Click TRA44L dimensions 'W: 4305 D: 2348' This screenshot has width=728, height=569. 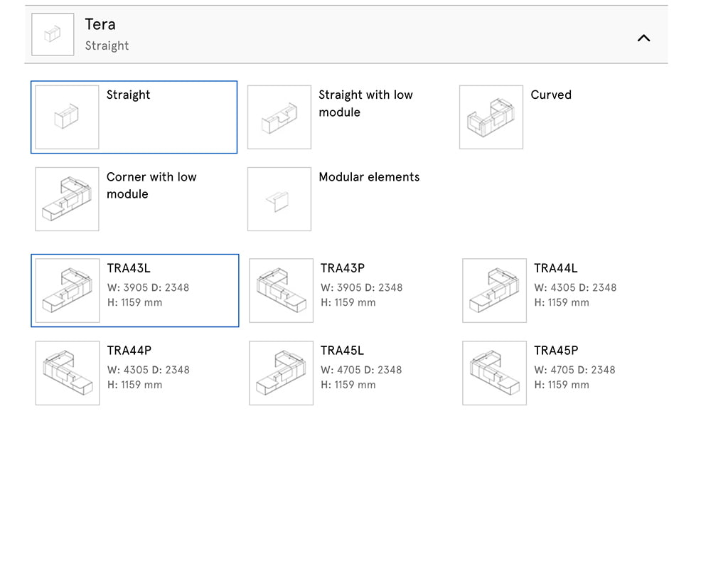point(575,288)
